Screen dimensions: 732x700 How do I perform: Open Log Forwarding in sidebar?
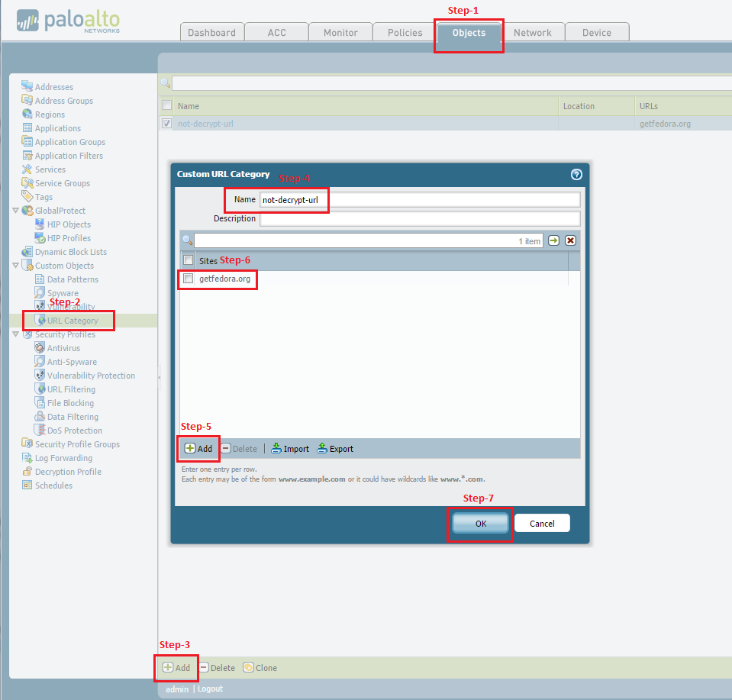point(63,458)
